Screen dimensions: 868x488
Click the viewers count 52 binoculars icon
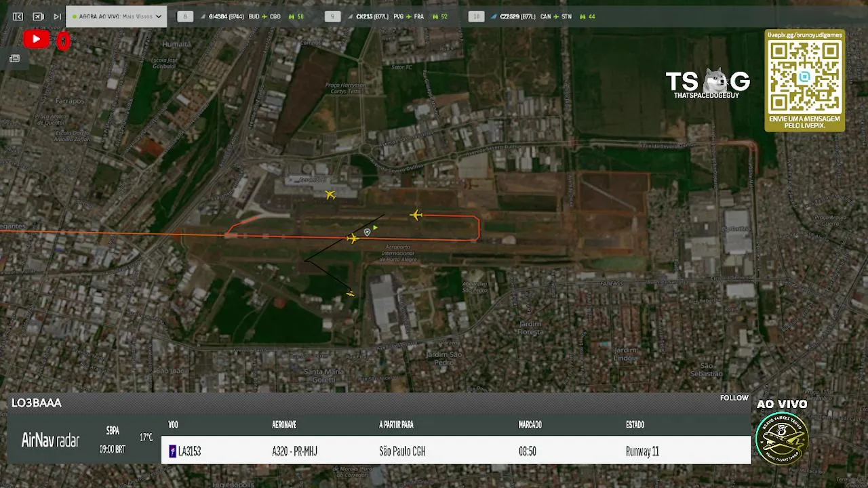tap(435, 16)
